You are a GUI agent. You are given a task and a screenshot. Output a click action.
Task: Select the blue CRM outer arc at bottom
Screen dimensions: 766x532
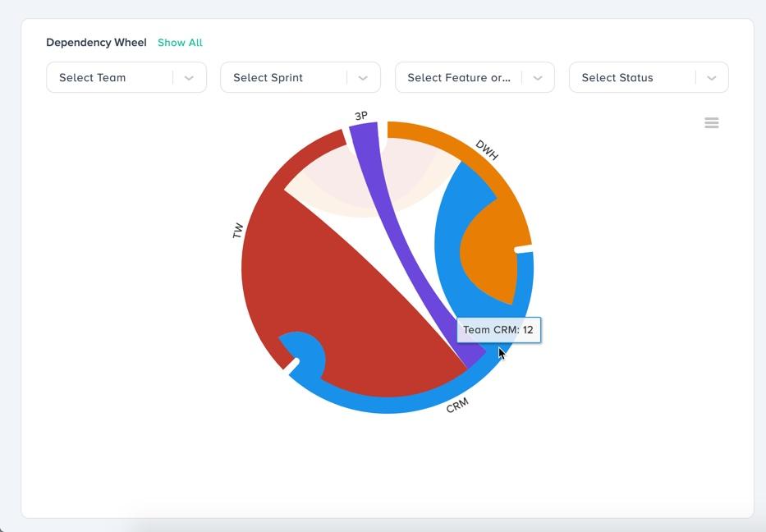(x=386, y=406)
